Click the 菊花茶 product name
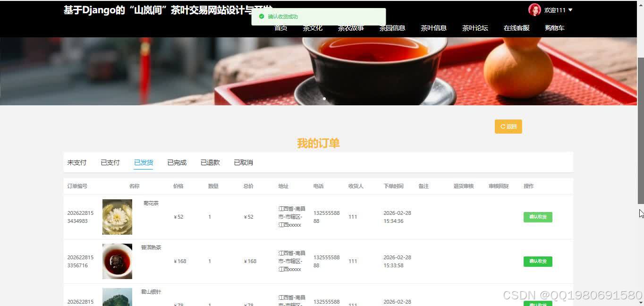 pos(151,203)
